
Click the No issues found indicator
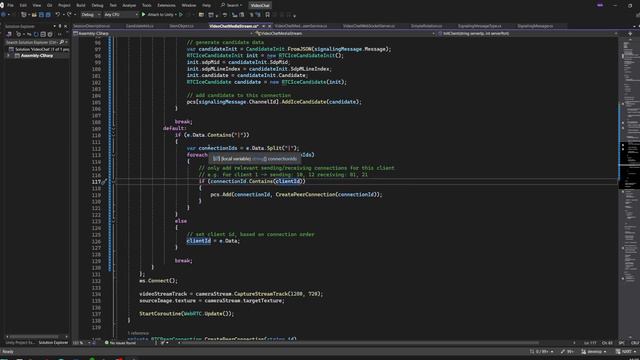pyautogui.click(x=120, y=343)
